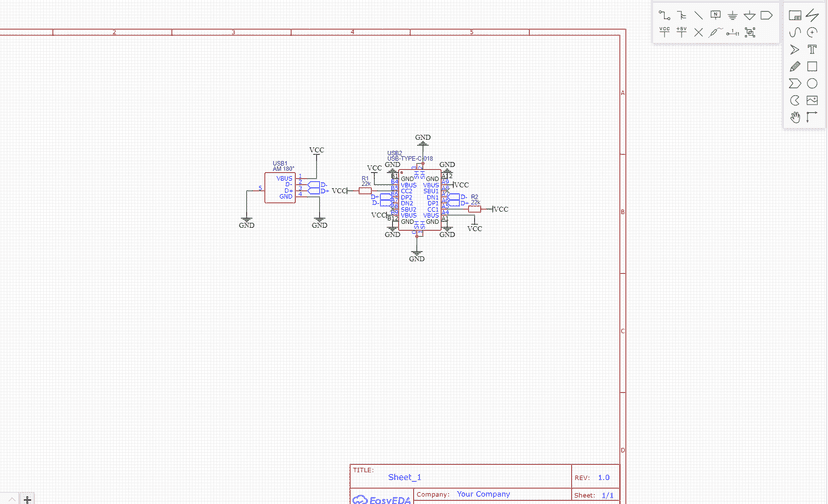828x504 pixels.
Task: Select the Polygon drawing tool
Action: coord(795,83)
